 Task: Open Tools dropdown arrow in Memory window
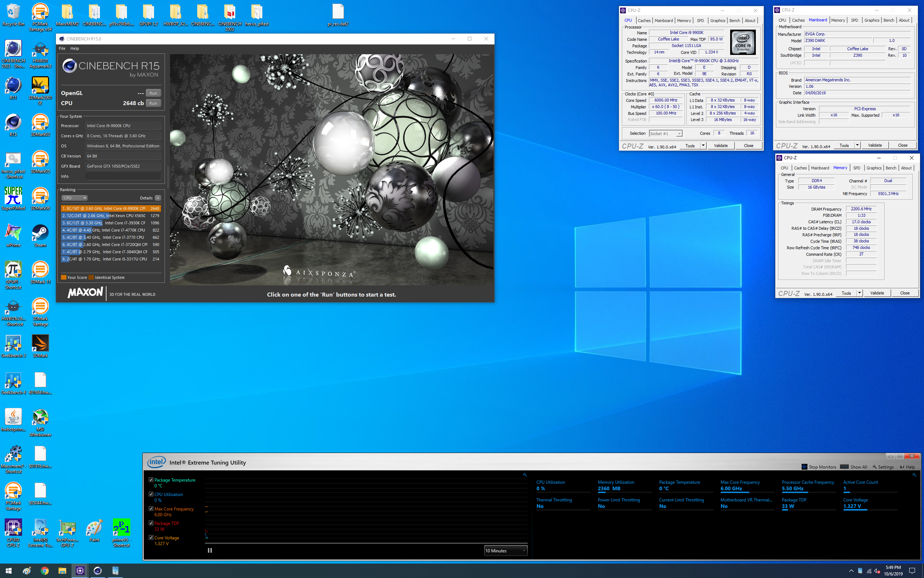click(859, 293)
